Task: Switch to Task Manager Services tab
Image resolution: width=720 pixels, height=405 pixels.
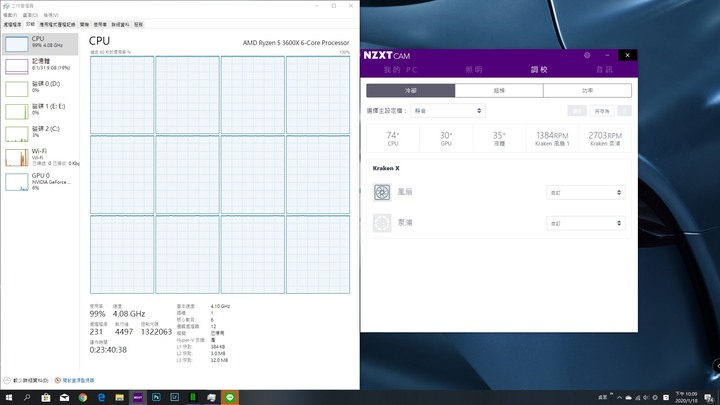Action: coord(138,24)
